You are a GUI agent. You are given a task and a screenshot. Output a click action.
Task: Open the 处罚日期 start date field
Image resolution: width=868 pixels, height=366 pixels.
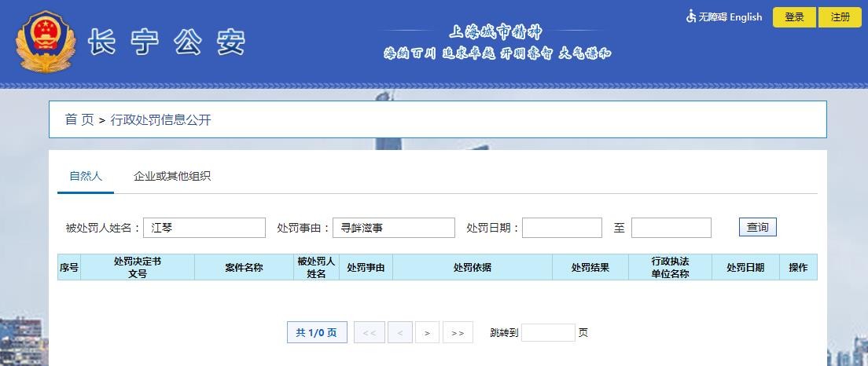(561, 228)
